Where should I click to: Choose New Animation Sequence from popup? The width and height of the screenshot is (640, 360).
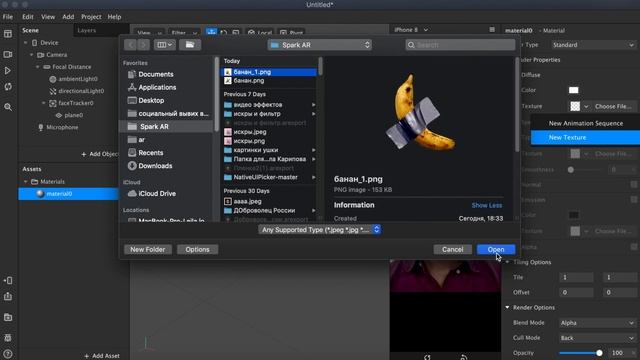[585, 123]
